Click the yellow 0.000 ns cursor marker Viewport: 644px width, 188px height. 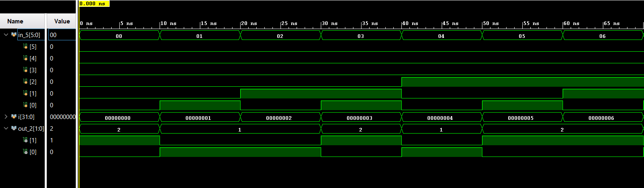[93, 4]
